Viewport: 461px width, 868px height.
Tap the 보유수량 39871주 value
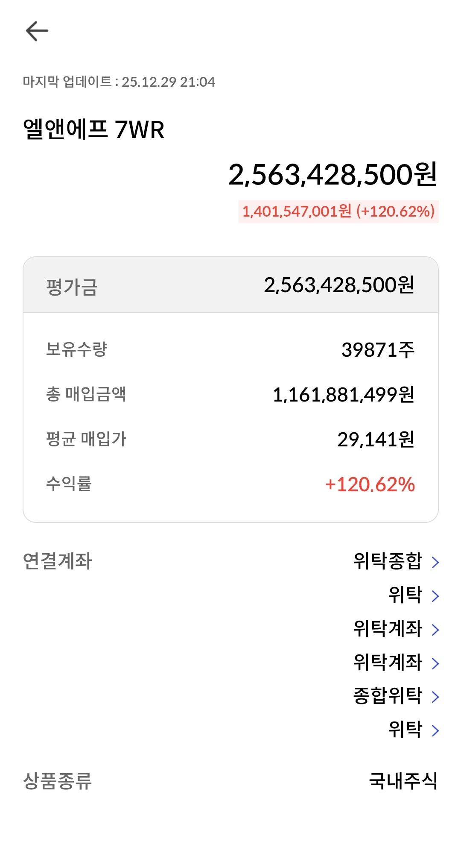(378, 350)
